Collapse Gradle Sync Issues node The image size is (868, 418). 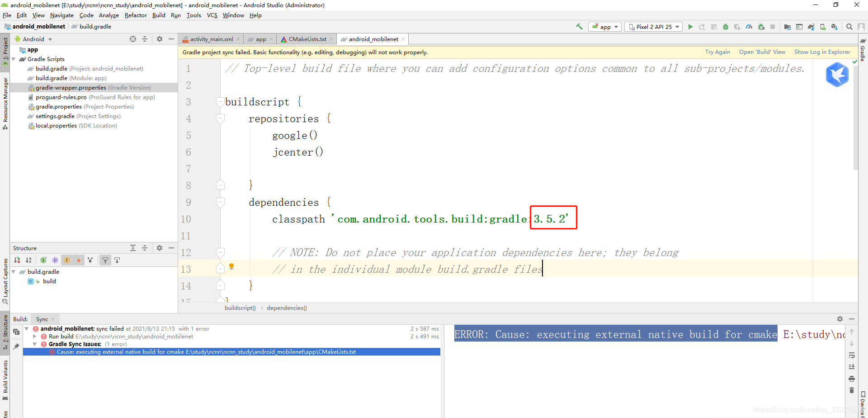coord(35,344)
